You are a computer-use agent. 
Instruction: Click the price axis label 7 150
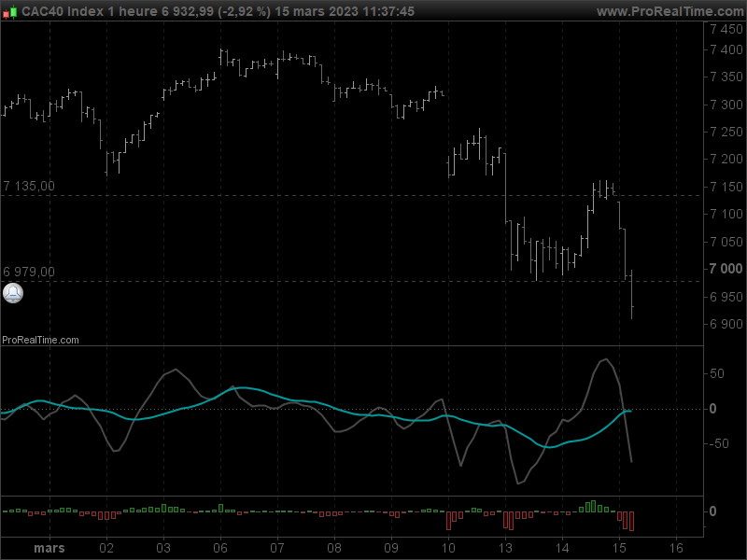(x=726, y=188)
